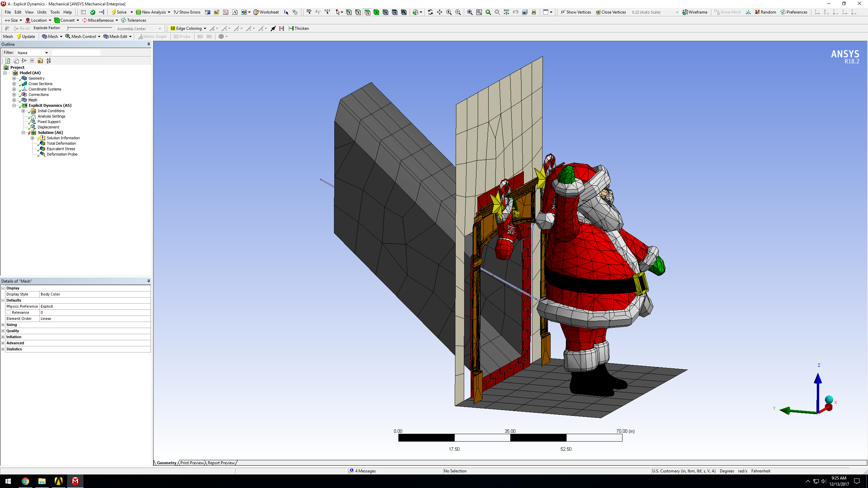The image size is (868, 488).
Task: Click Show Errors button
Action: (187, 12)
